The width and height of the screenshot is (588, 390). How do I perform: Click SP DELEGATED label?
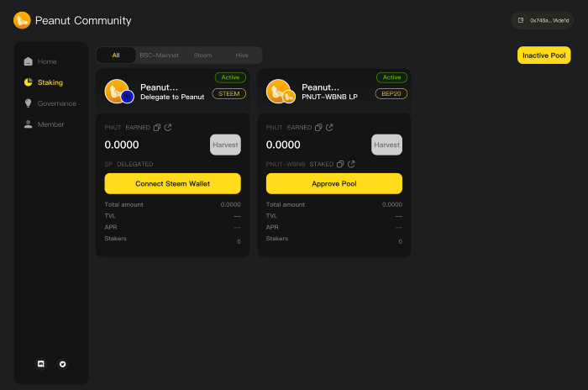coord(129,164)
